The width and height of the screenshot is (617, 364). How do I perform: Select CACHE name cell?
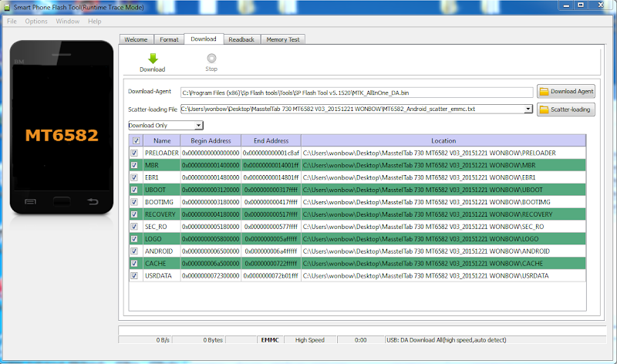click(162, 263)
